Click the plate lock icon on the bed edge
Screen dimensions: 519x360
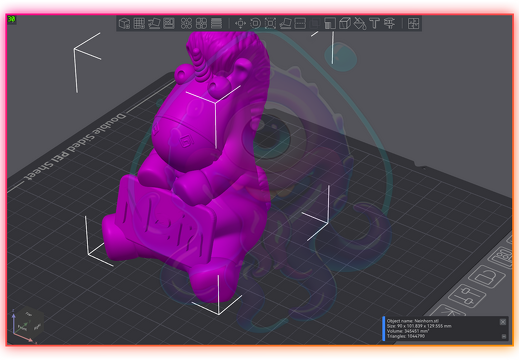[x=487, y=276]
